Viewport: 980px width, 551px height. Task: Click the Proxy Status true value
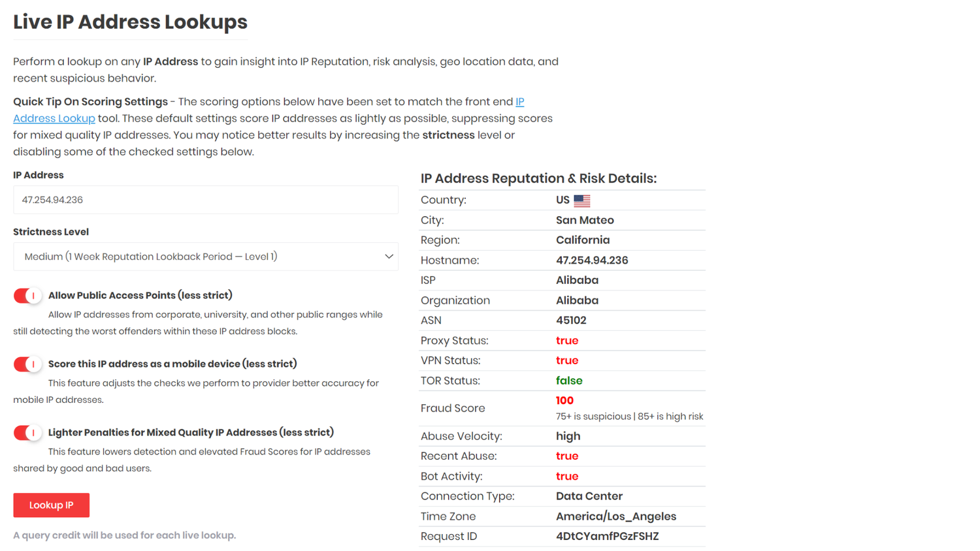click(x=566, y=340)
